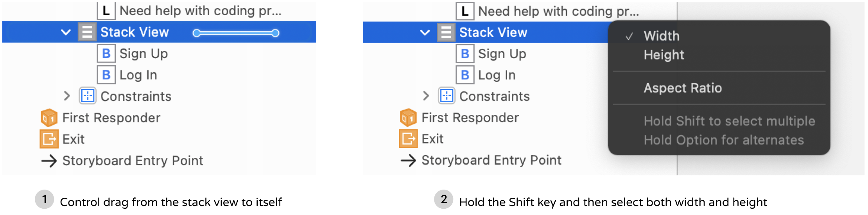Click the Storyboard Entry Point arrow in left outline
Screen dimensions: 868x215
49,161
